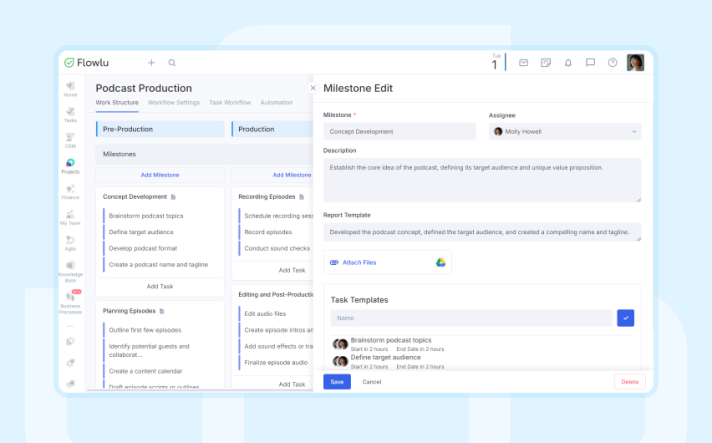Open the help question mark icon

pos(613,62)
